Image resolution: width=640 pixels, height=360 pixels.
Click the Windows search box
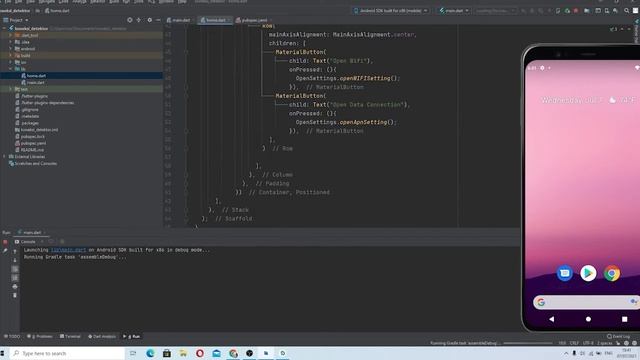tap(68, 353)
